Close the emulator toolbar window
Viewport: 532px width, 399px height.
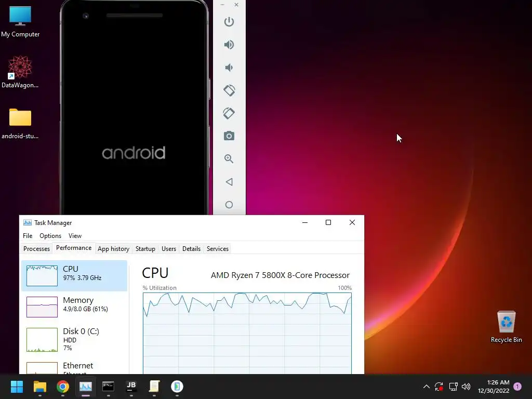click(x=236, y=5)
